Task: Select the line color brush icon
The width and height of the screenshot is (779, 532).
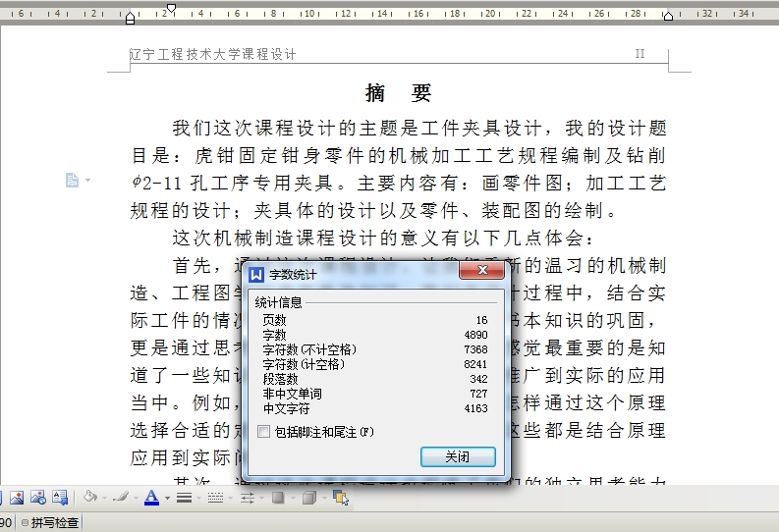Action: click(121, 497)
